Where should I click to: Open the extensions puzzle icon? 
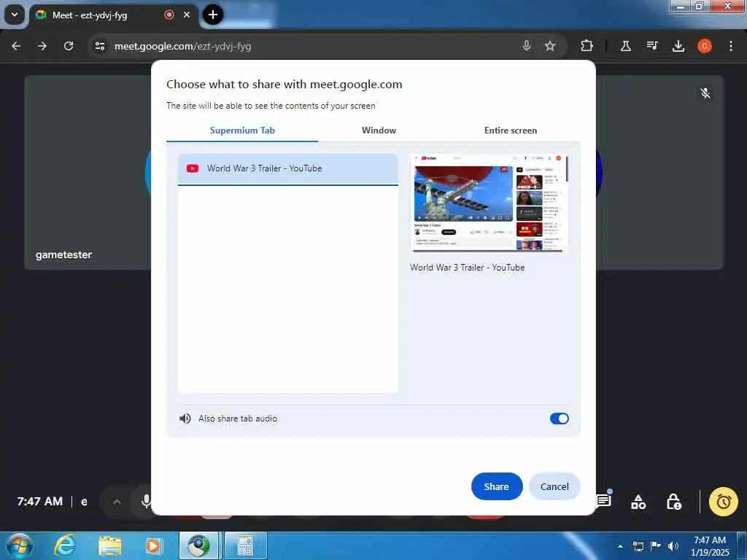click(x=587, y=46)
